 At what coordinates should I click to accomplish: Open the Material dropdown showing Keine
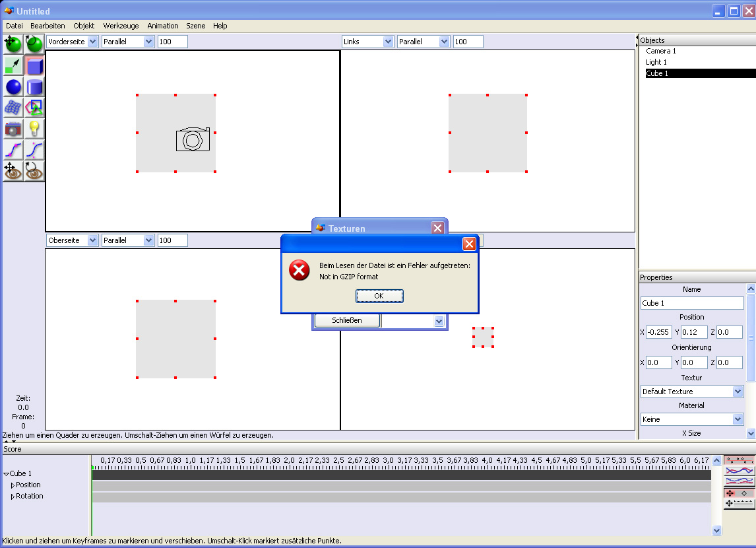[x=738, y=420]
